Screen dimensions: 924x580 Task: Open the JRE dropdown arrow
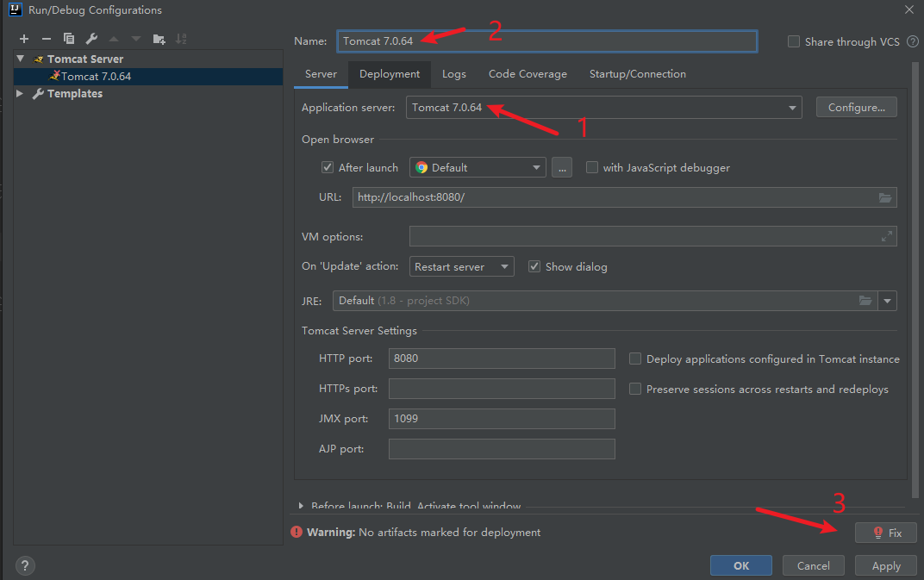[x=888, y=301]
